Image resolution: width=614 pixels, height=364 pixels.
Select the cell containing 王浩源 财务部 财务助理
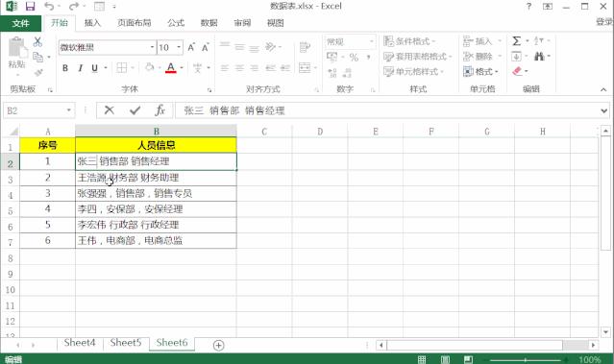click(x=156, y=178)
